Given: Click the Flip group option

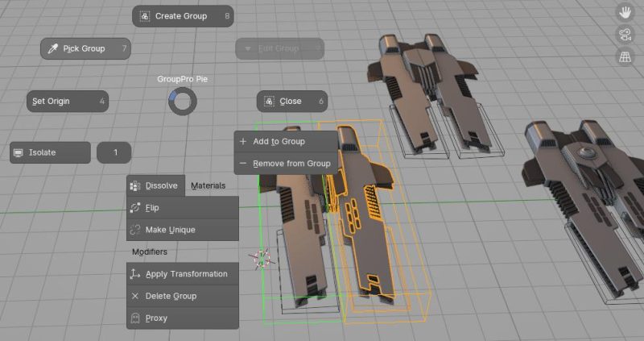Looking at the screenshot, I should (182, 208).
